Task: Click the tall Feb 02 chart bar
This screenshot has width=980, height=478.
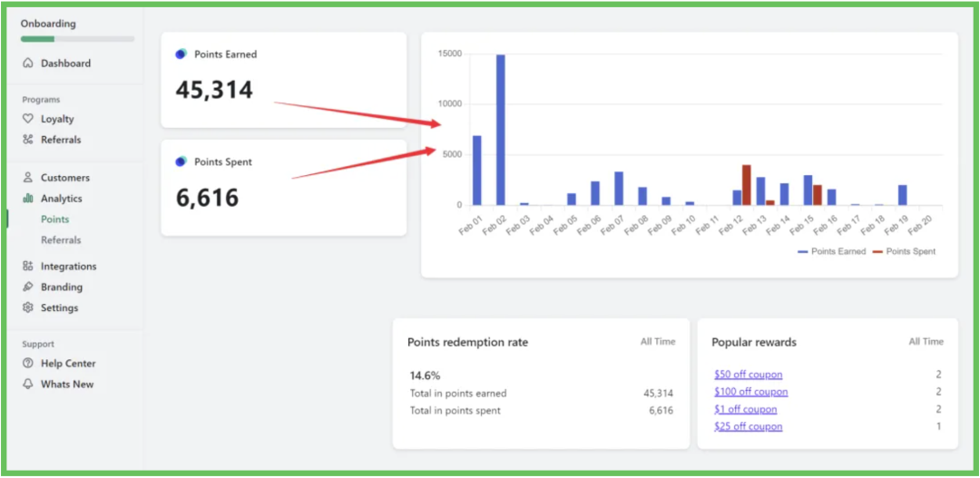Action: [x=500, y=130]
